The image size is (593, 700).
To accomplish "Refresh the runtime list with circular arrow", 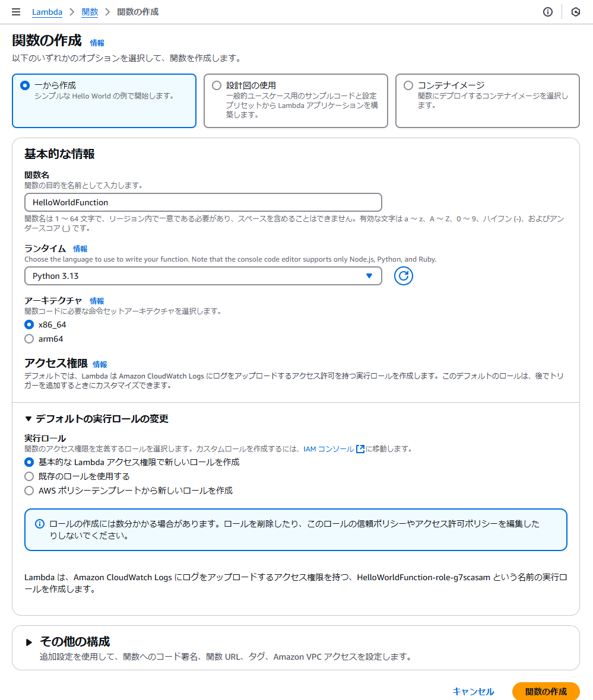I will [x=403, y=276].
